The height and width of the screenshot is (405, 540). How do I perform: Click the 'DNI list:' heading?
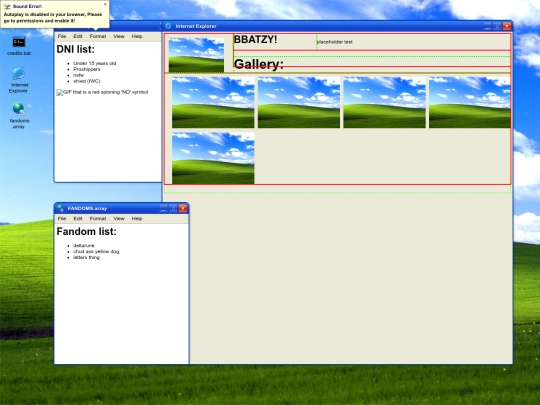(x=75, y=49)
